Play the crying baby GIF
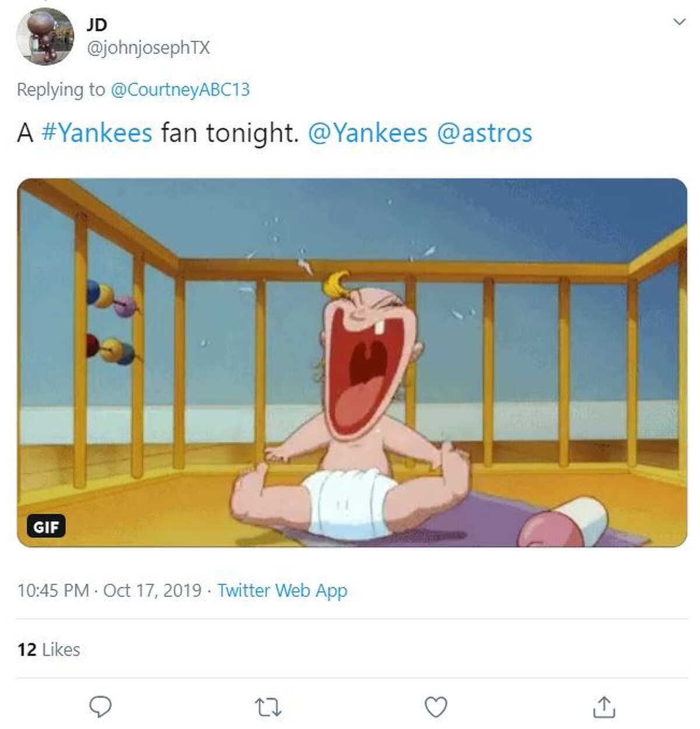This screenshot has height=729, width=700. point(350,362)
